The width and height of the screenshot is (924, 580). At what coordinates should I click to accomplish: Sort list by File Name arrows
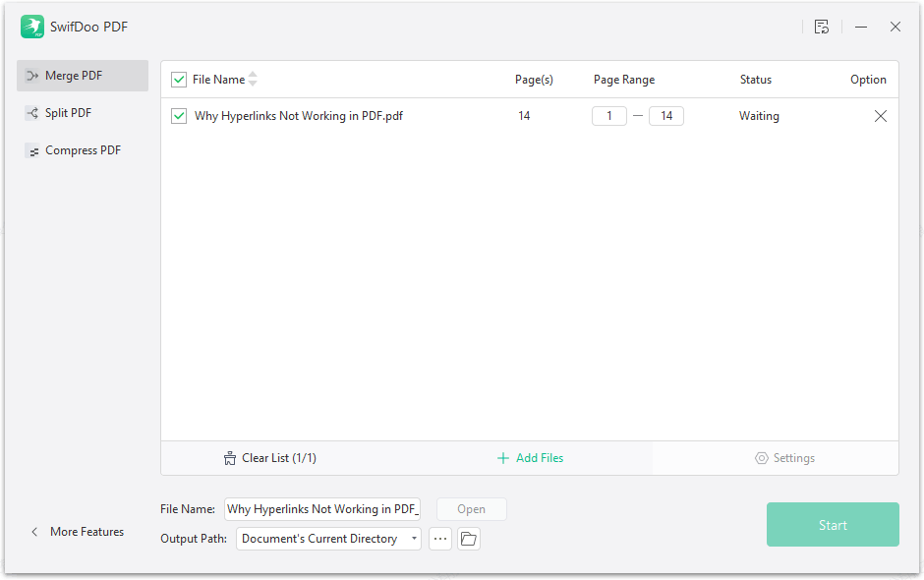tap(253, 79)
